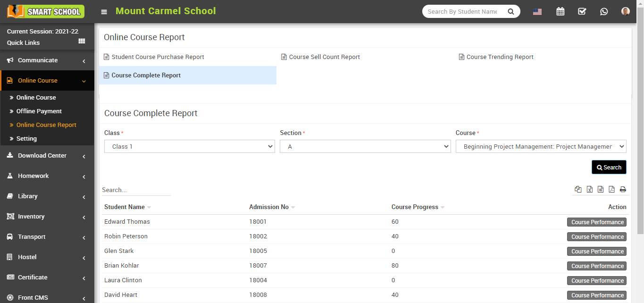Expand the Download Center sidebar section
The height and width of the screenshot is (303, 644).
coord(42,155)
